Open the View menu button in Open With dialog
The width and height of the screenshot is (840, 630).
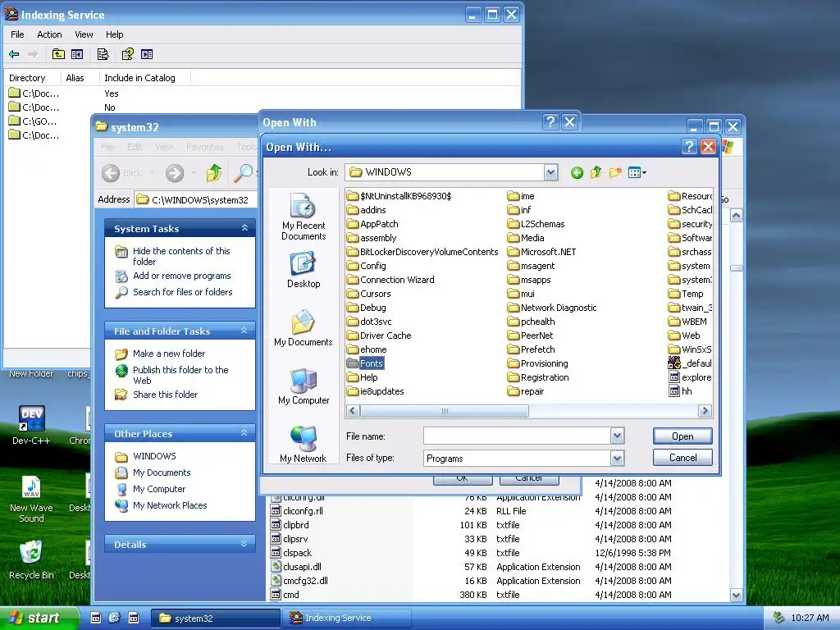click(x=637, y=172)
